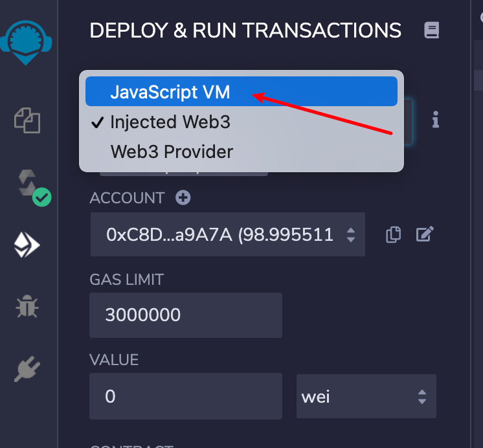Screen dimensions: 483x448
Task: Click the DEPLOY & RUN TRANSACTIONS heading
Action: (x=245, y=30)
